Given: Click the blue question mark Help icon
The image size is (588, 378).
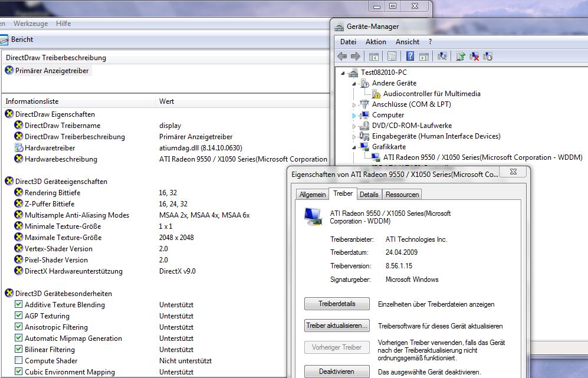Looking at the screenshot, I should tap(410, 56).
